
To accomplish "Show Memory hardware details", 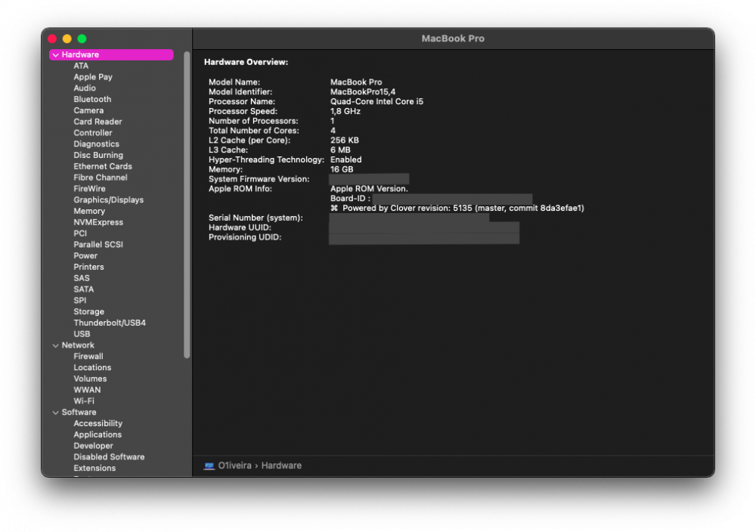I will 89,211.
